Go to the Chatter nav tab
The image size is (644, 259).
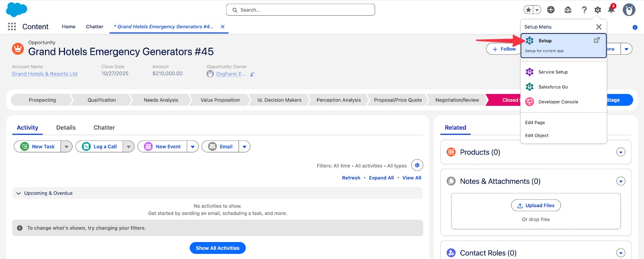click(95, 27)
